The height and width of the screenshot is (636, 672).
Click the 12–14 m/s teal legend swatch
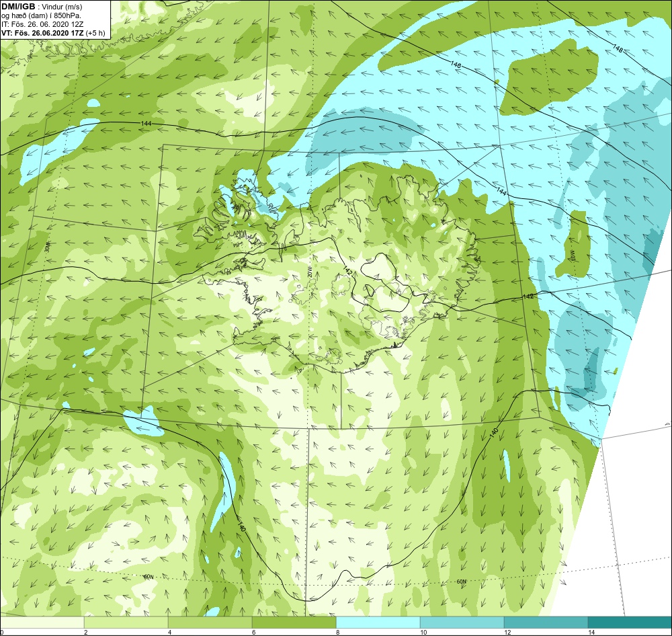pyautogui.click(x=546, y=623)
